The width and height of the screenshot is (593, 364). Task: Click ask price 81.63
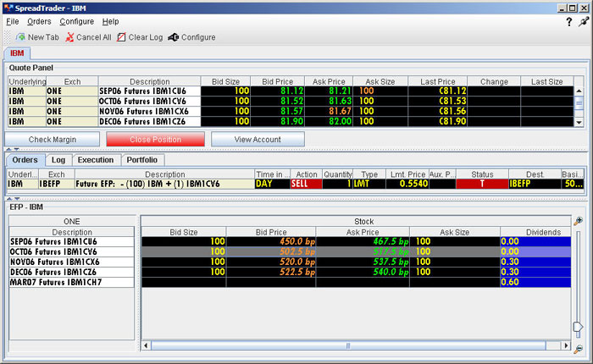[x=329, y=102]
